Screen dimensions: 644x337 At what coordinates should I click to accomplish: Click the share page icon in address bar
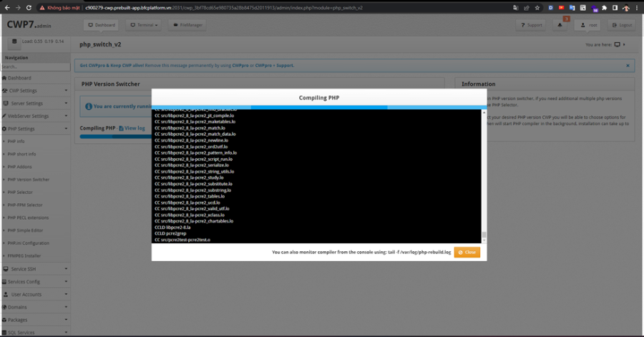527,8
